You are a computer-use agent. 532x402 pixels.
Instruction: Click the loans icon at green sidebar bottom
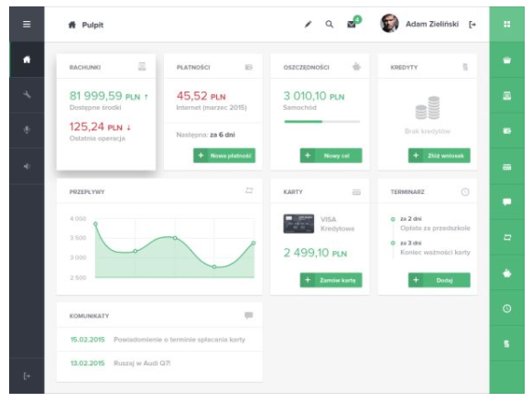(506, 343)
